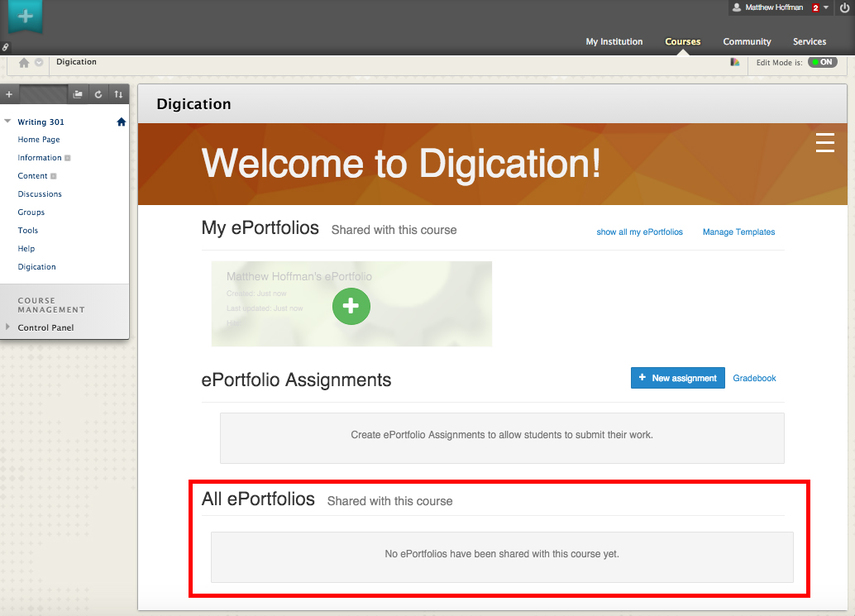Click green plus to create ePortfolio

[x=351, y=306]
